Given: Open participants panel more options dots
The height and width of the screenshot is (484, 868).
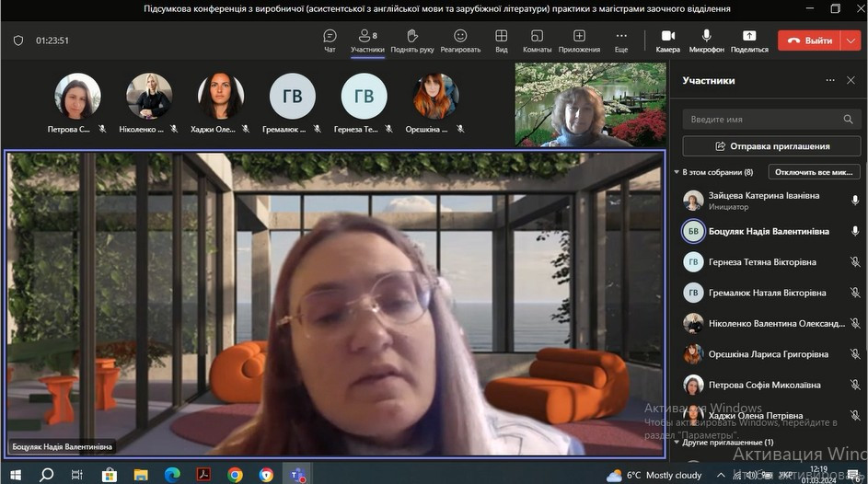Looking at the screenshot, I should [830, 80].
